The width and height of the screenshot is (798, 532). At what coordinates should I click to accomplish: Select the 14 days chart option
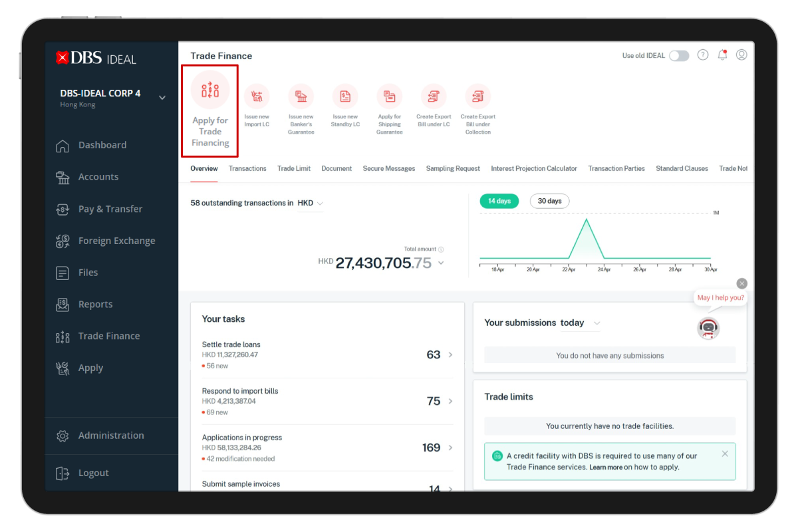coord(499,200)
